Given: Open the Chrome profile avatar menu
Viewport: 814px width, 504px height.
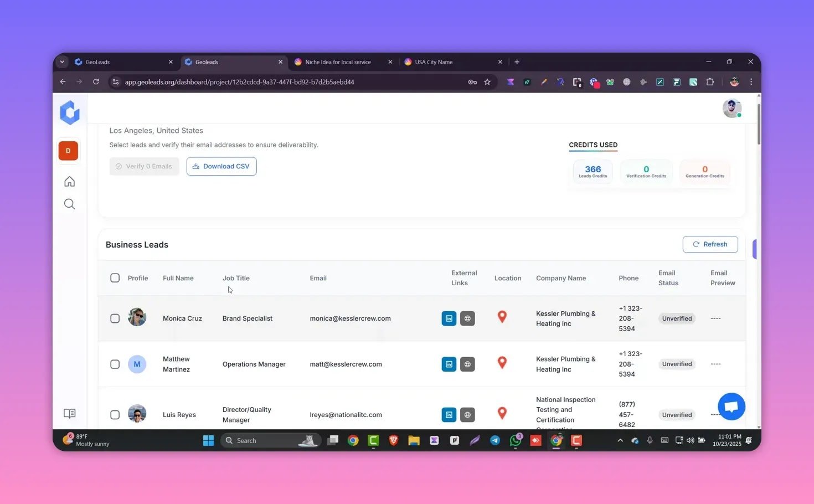Looking at the screenshot, I should coord(734,81).
